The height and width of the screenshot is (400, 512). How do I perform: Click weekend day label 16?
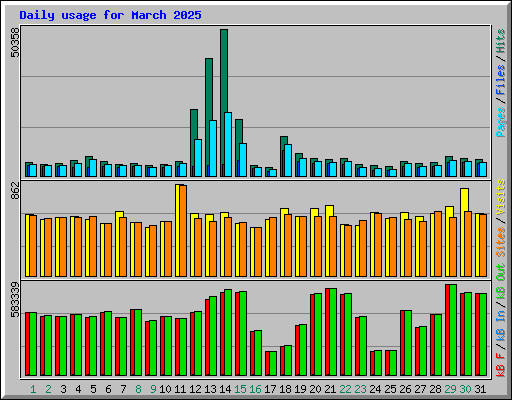pyautogui.click(x=255, y=389)
